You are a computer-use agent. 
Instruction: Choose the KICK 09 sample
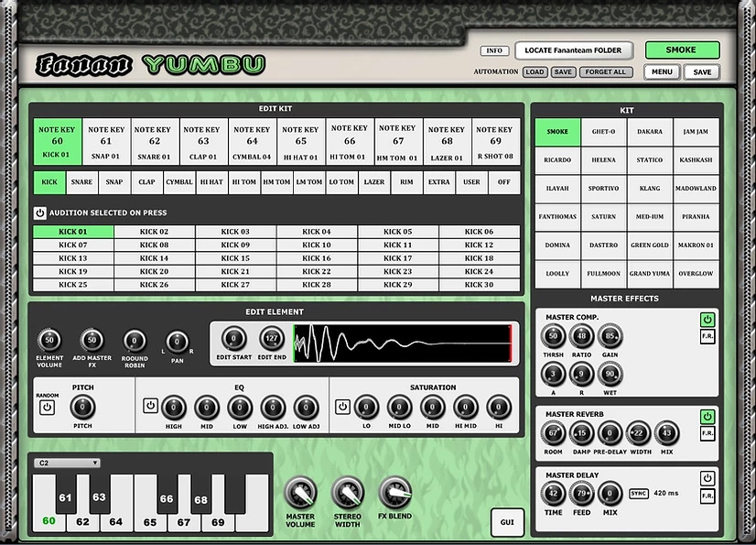(235, 245)
